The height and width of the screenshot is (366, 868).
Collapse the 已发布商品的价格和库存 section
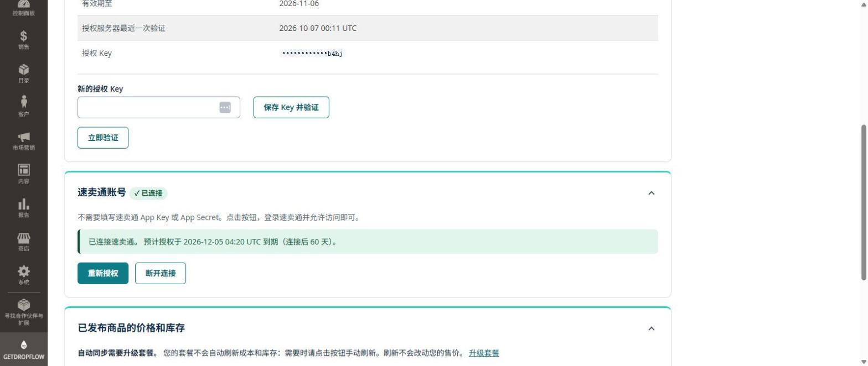coord(652,328)
